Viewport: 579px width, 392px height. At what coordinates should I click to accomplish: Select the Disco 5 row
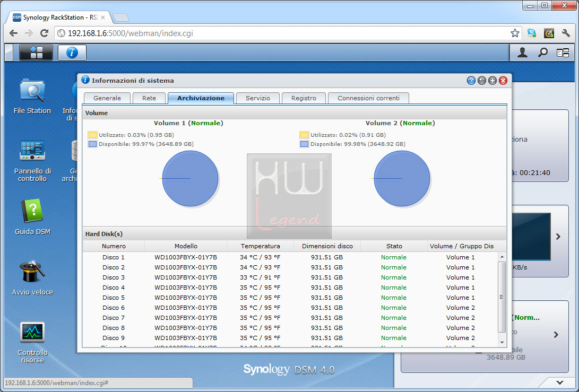click(x=290, y=298)
